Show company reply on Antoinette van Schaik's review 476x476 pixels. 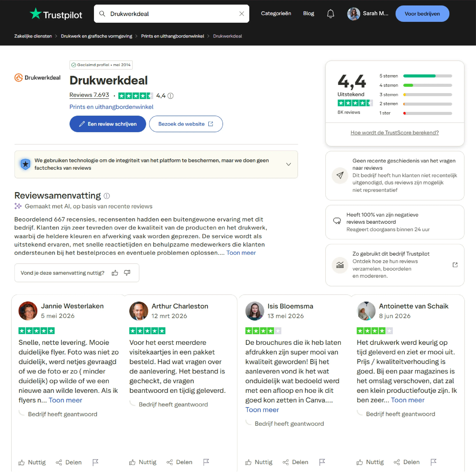click(401, 414)
